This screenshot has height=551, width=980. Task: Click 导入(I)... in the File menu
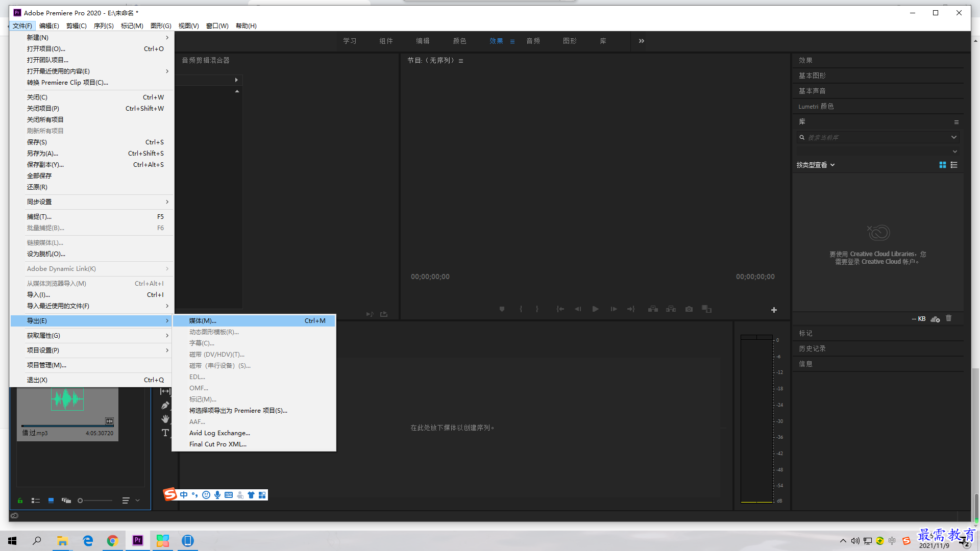pyautogui.click(x=92, y=294)
